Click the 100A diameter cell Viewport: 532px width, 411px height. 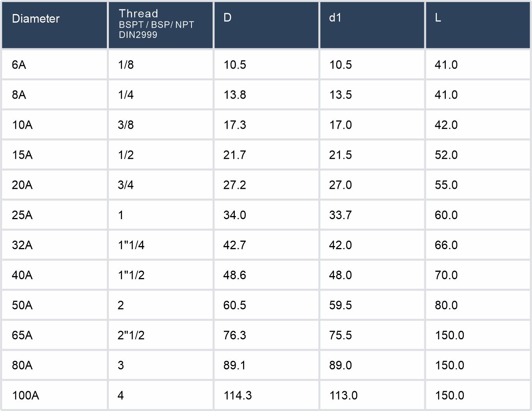(x=25, y=395)
